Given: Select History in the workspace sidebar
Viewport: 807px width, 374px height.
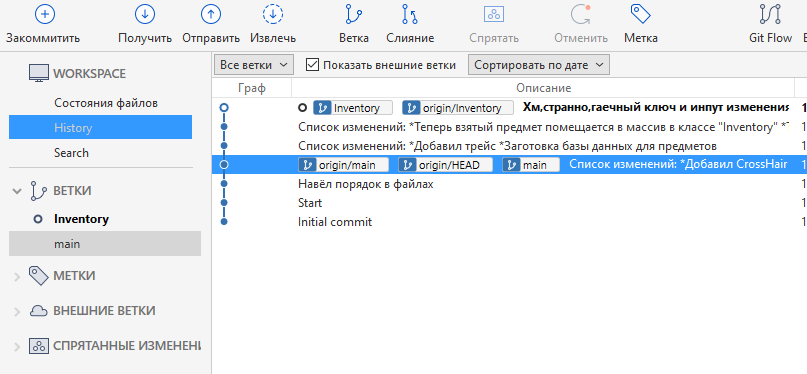Looking at the screenshot, I should 100,128.
